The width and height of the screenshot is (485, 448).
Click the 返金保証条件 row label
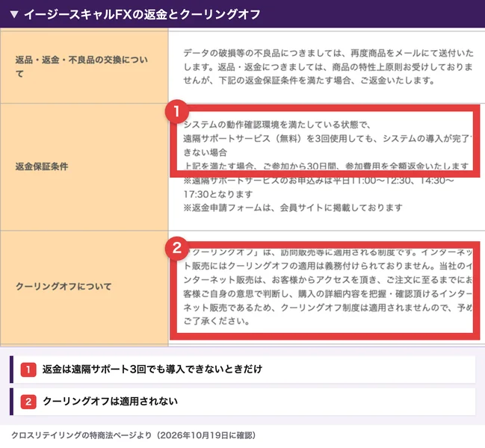tap(42, 167)
